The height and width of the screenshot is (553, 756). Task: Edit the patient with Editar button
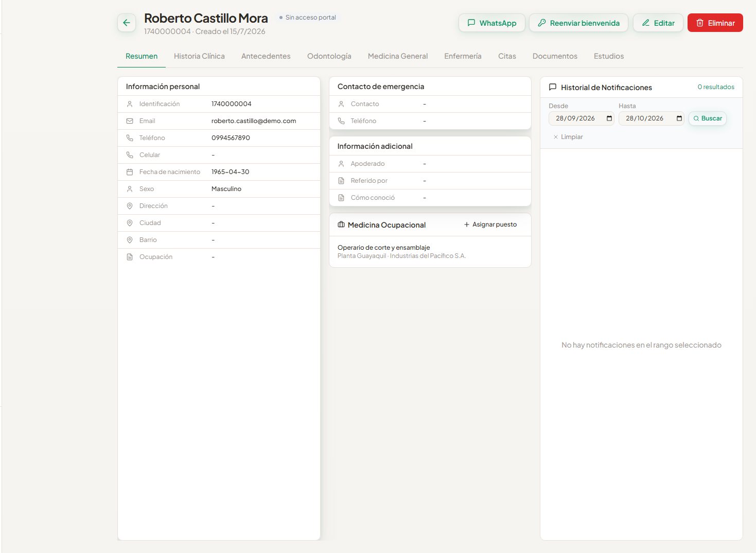(x=658, y=23)
